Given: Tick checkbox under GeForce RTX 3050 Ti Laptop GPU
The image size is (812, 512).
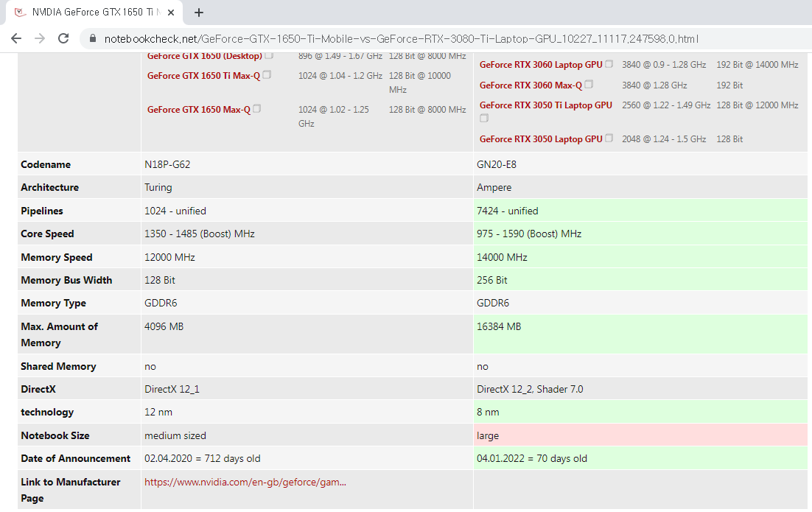Looking at the screenshot, I should click(x=484, y=118).
